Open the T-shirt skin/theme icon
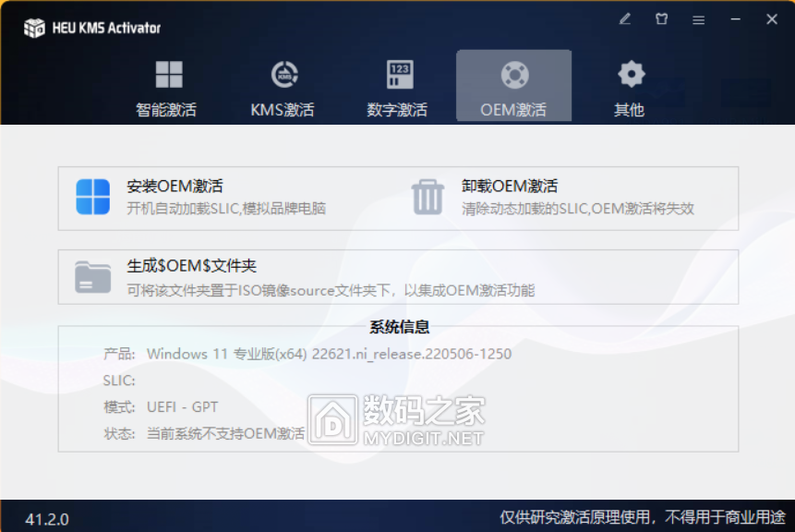The width and height of the screenshot is (795, 532). (x=661, y=18)
